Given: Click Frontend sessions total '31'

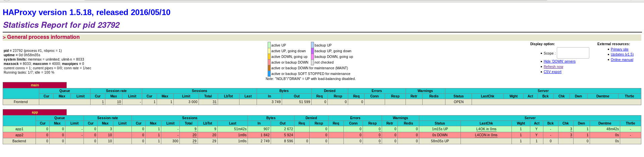Looking at the screenshot, I should 215,102.
